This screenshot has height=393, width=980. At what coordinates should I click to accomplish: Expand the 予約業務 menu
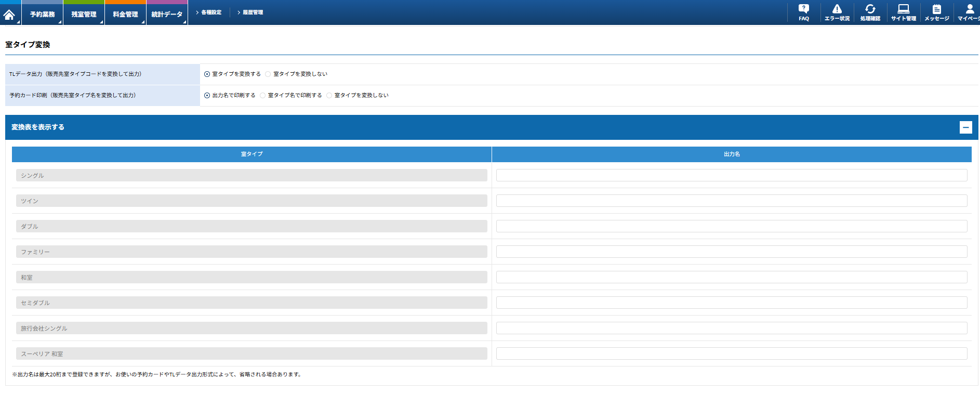(x=42, y=14)
